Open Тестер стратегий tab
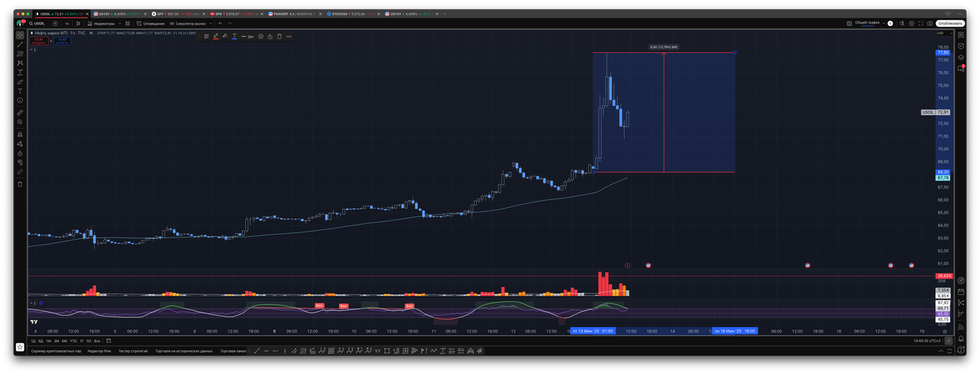The height and width of the screenshot is (374, 980). tap(133, 351)
